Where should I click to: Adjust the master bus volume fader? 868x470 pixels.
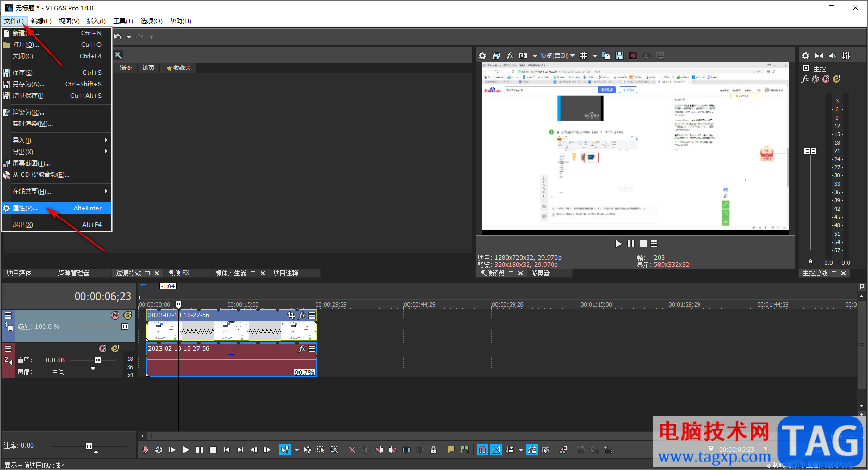click(x=810, y=151)
